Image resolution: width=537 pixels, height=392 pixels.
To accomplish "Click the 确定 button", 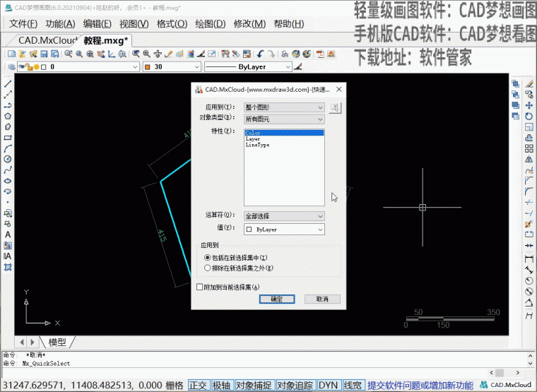I will (277, 299).
